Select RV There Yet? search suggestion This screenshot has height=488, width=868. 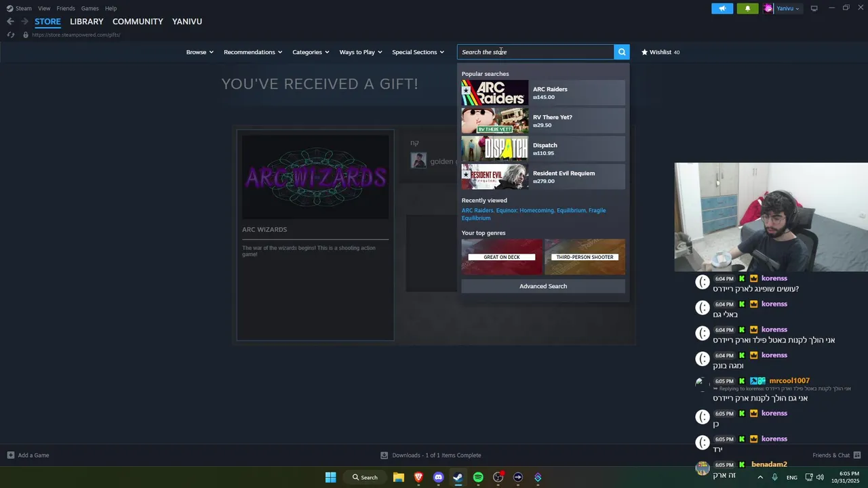[543, 121]
